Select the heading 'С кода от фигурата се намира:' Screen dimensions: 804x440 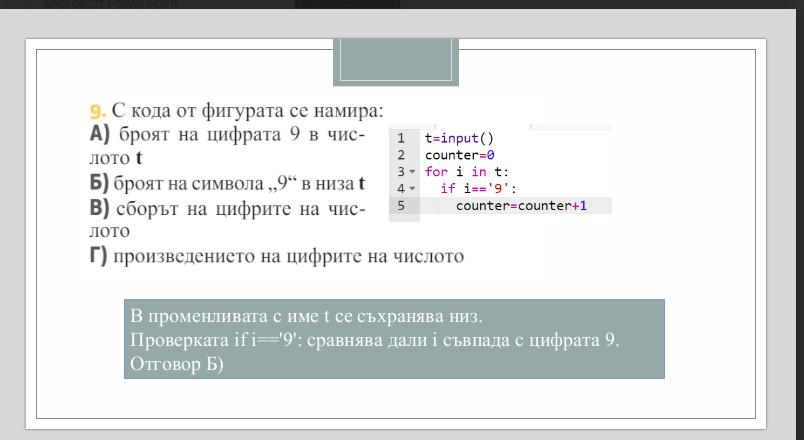click(248, 110)
